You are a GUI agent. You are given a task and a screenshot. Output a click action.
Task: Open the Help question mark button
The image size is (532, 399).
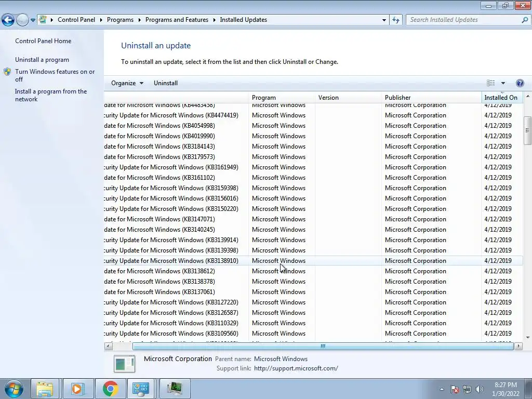(x=520, y=83)
